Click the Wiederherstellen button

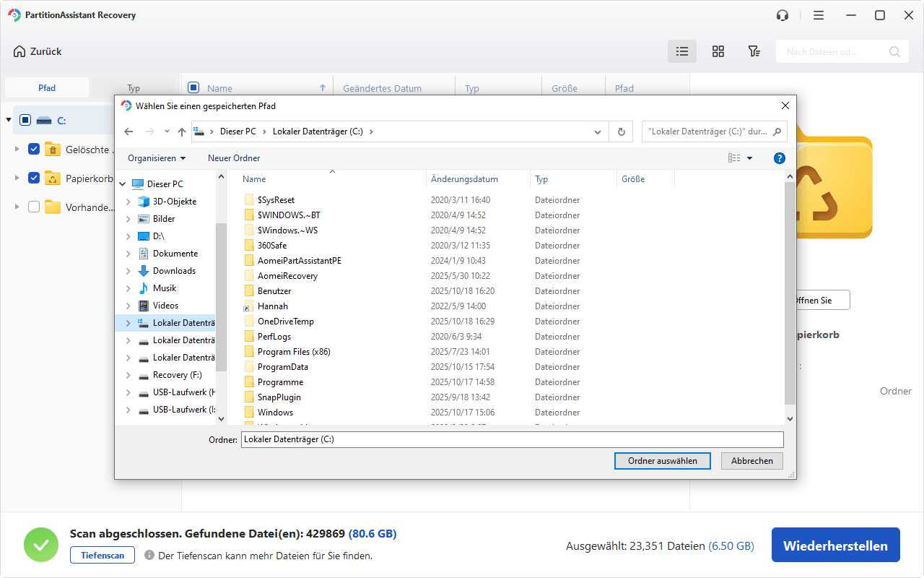coord(836,545)
